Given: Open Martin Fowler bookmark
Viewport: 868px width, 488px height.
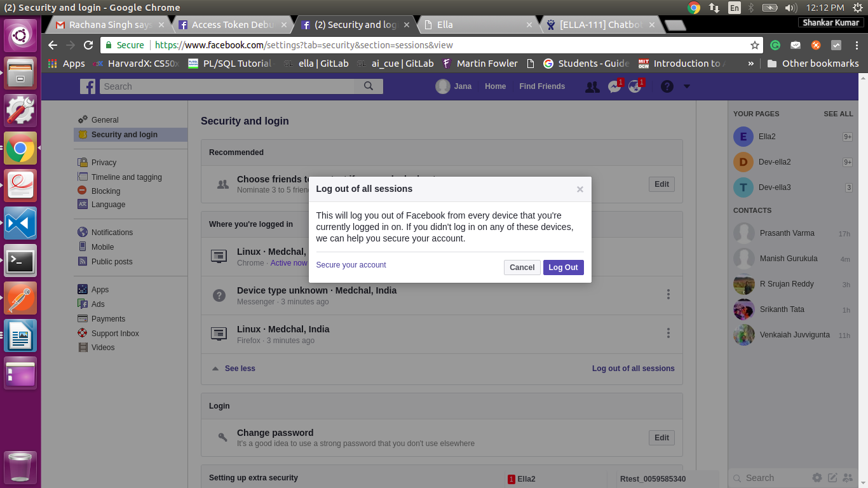Looking at the screenshot, I should [x=480, y=64].
